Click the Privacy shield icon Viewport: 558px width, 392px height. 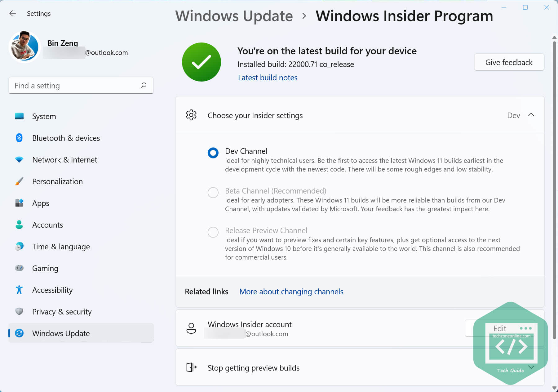tap(19, 311)
